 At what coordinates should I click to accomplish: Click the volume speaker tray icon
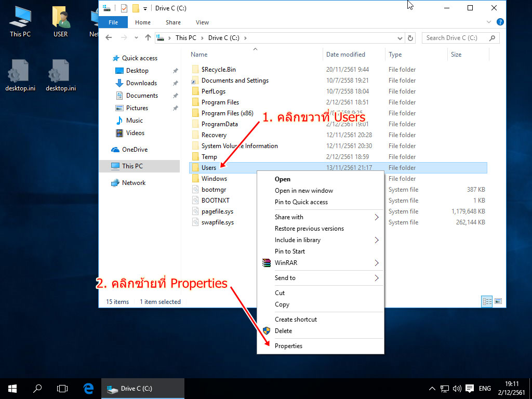point(457,388)
